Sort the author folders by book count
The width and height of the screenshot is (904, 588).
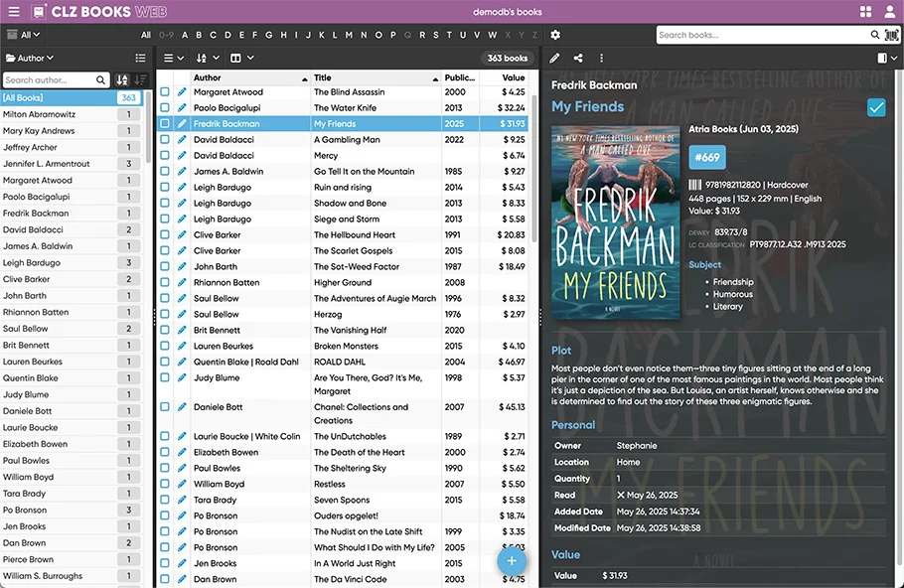coord(140,79)
